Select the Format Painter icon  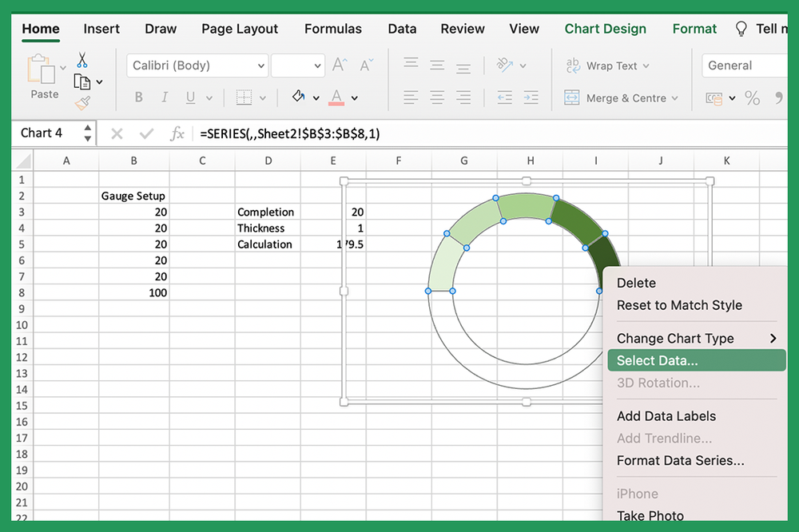tap(81, 102)
